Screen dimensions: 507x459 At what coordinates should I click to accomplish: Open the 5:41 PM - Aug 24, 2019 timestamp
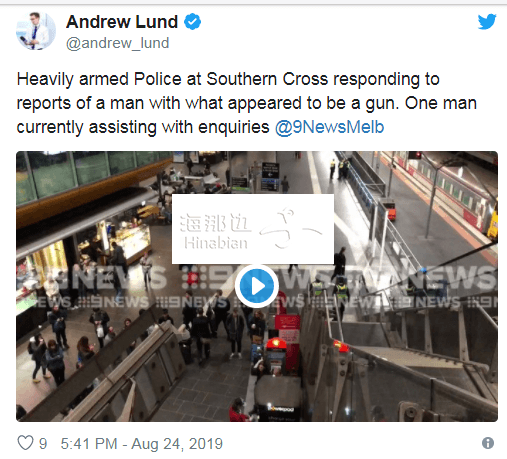(142, 444)
